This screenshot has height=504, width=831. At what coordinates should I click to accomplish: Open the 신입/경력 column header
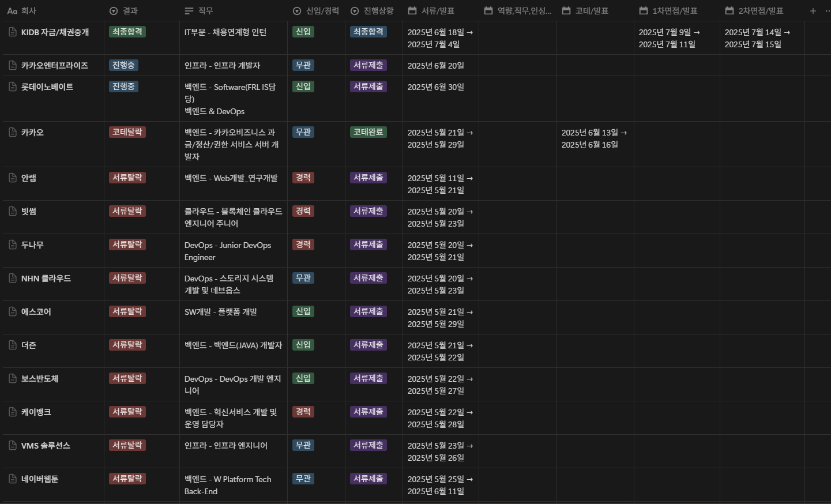click(316, 11)
